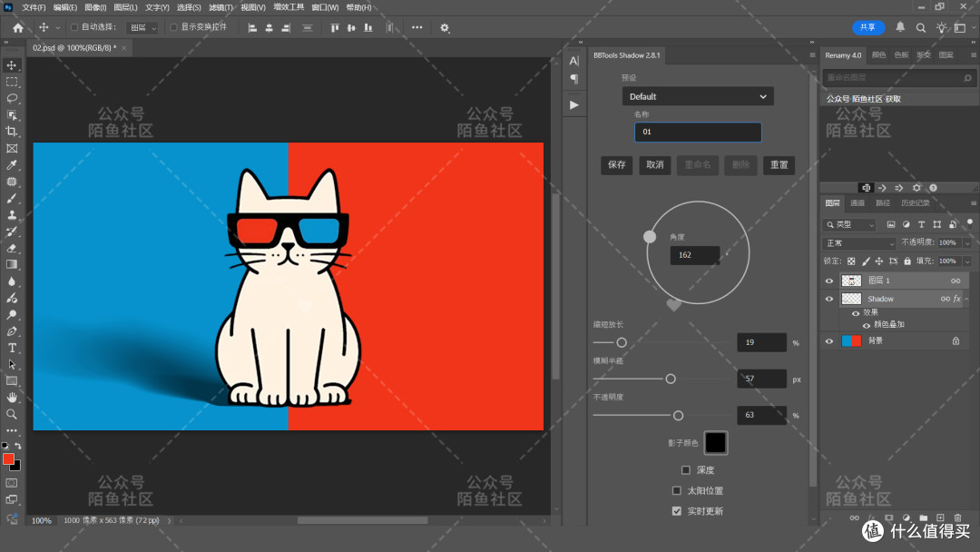Select the Dodge tool
The height and width of the screenshot is (552, 980).
tap(12, 314)
